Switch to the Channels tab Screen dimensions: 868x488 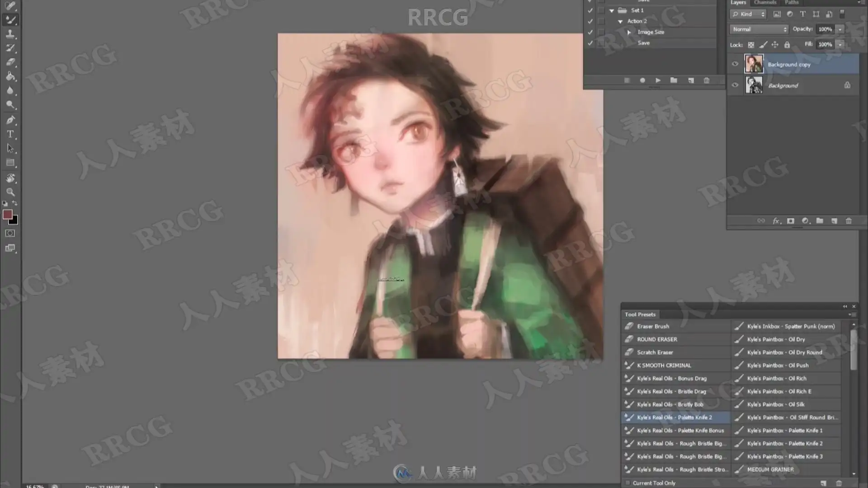pos(765,2)
